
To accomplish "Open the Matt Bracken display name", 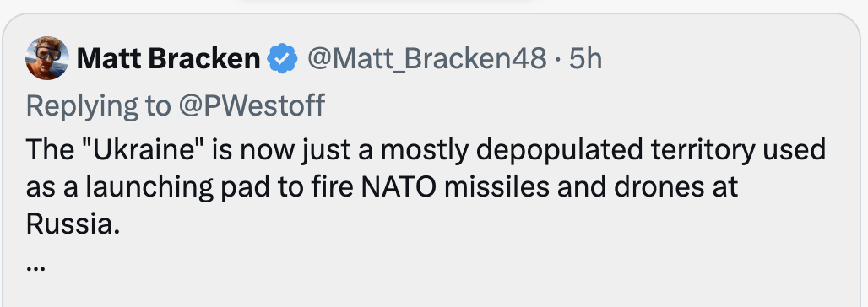I will (168, 59).
